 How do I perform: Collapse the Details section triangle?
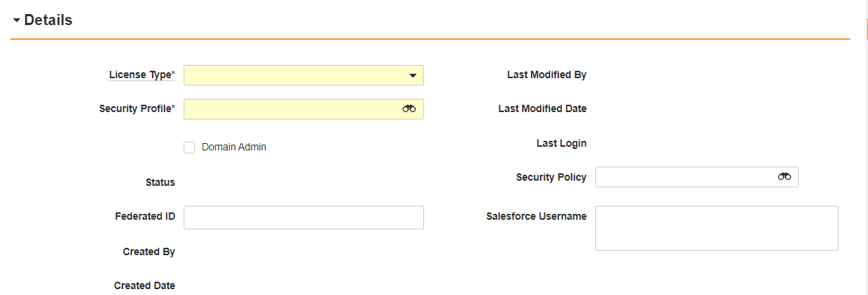pos(16,21)
